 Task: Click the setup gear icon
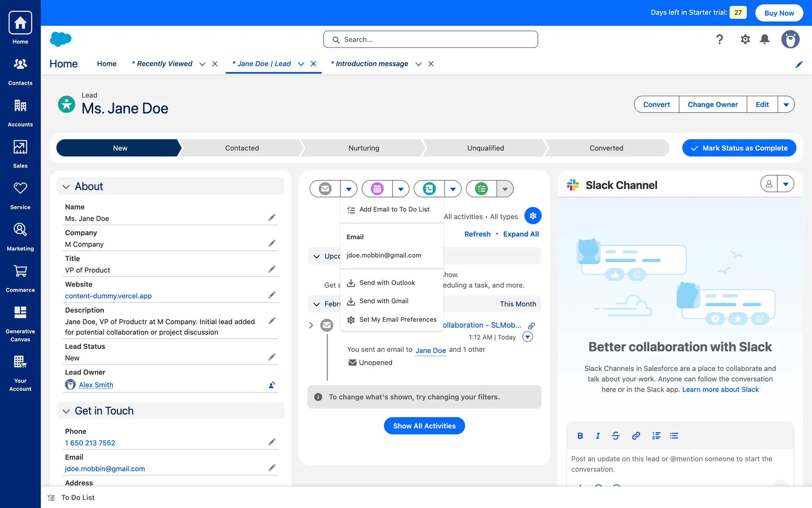pos(745,39)
